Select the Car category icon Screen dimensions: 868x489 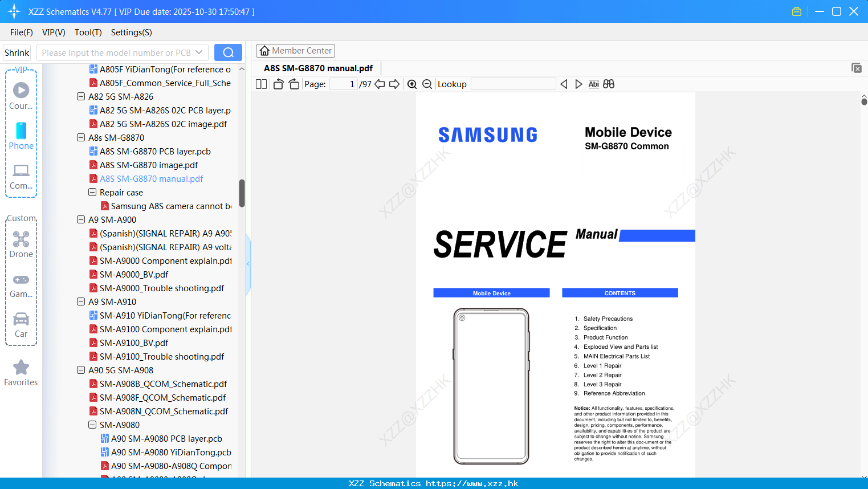(x=21, y=325)
